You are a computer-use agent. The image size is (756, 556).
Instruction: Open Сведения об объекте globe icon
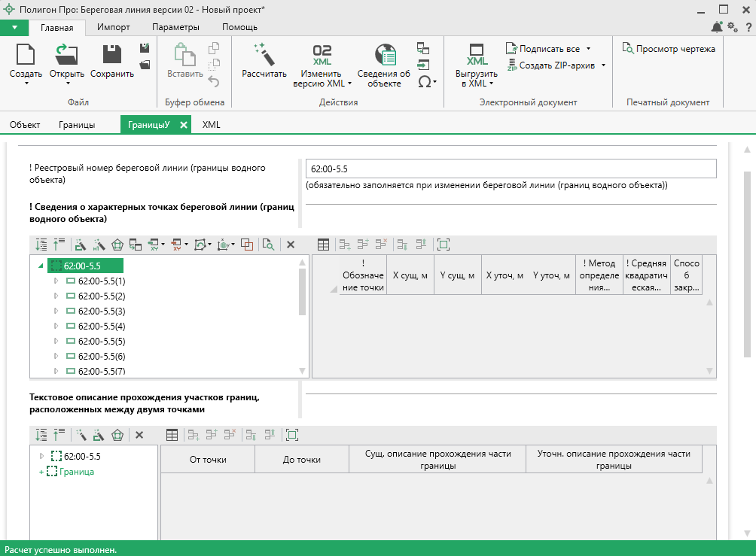384,55
